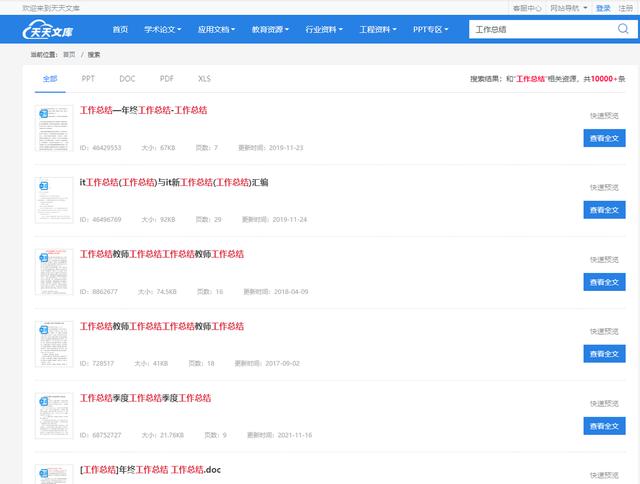The height and width of the screenshot is (484, 640).
Task: Open the 2017-09-02 教师工作总结 title
Action: coord(162,326)
